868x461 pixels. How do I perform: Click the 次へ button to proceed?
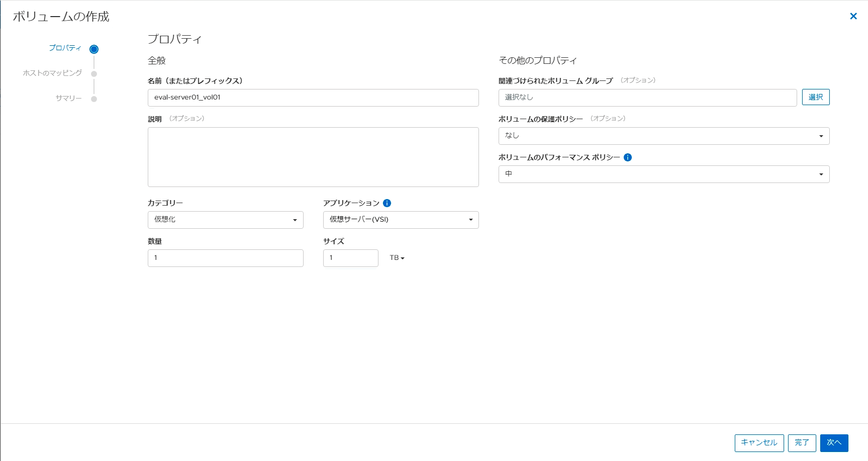coord(834,443)
